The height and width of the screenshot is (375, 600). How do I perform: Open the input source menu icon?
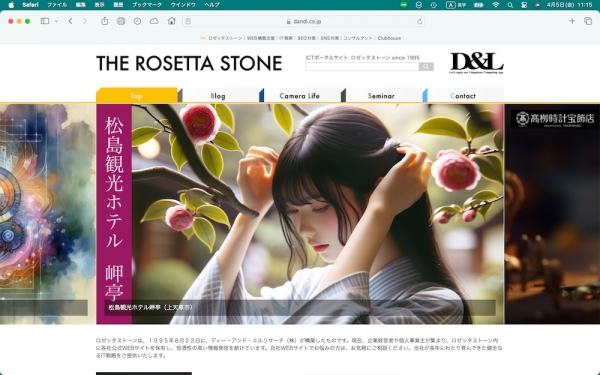pos(450,5)
